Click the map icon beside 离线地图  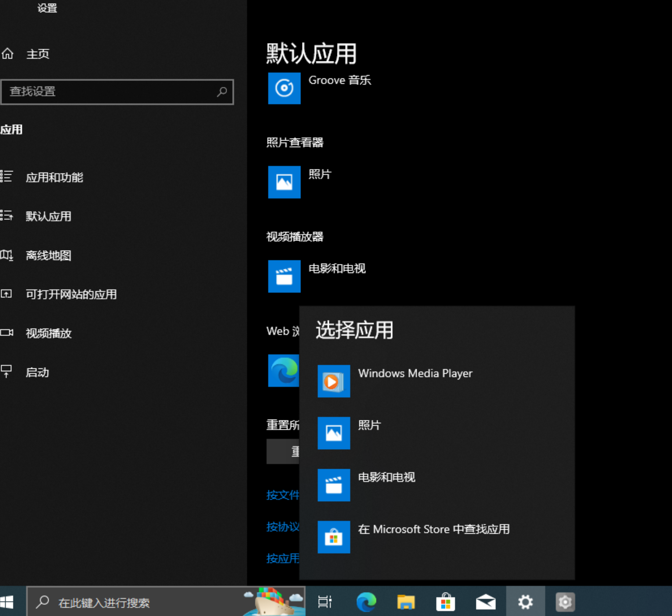tap(6, 255)
